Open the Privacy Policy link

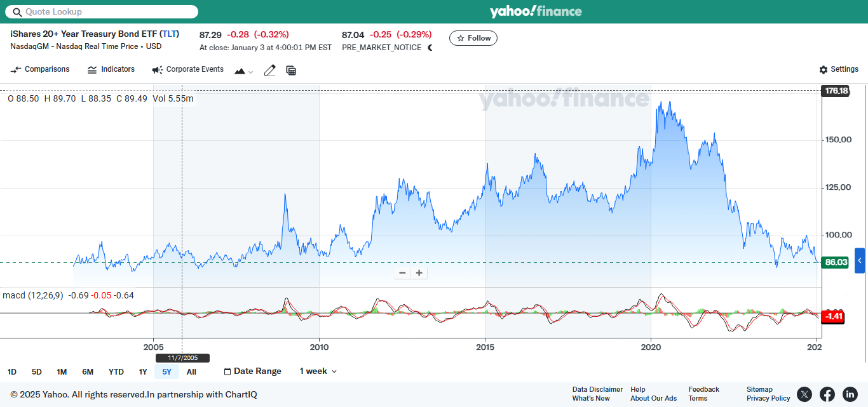(x=768, y=399)
